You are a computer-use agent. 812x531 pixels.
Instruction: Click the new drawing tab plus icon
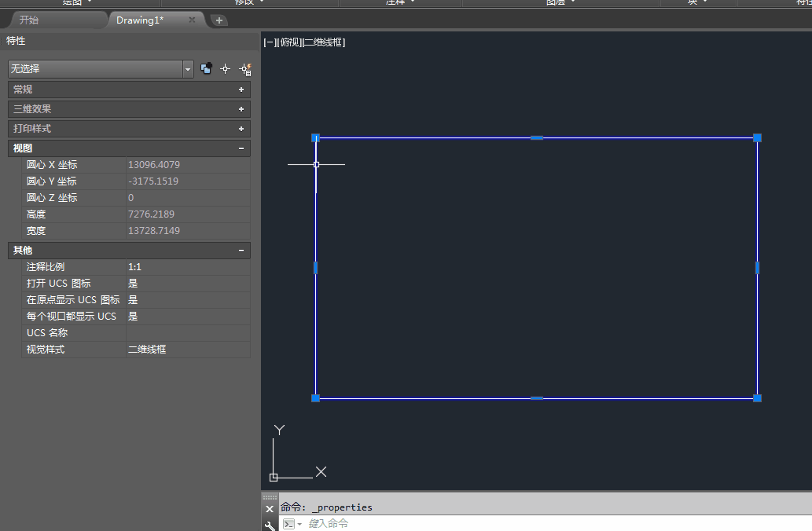[219, 20]
